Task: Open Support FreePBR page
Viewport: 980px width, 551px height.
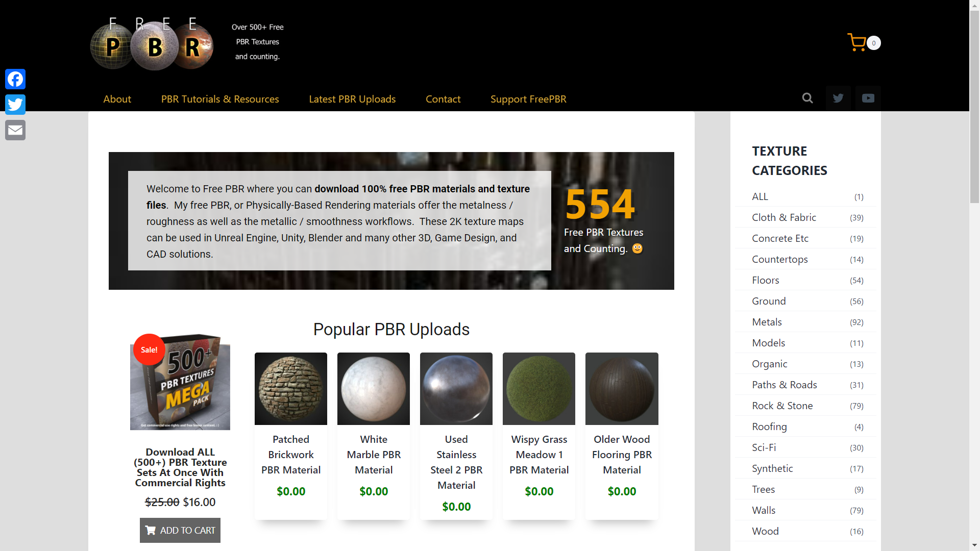Action: [x=528, y=99]
